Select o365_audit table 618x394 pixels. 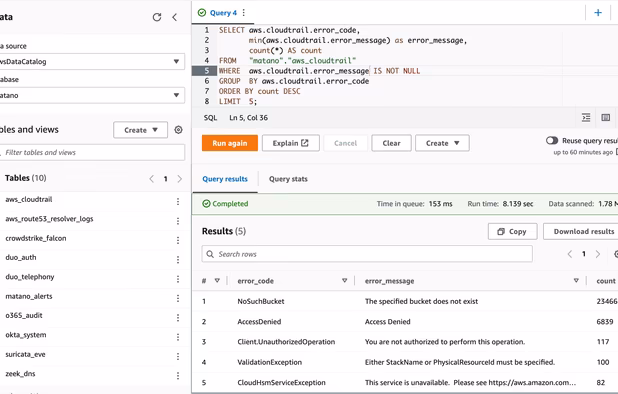(24, 315)
